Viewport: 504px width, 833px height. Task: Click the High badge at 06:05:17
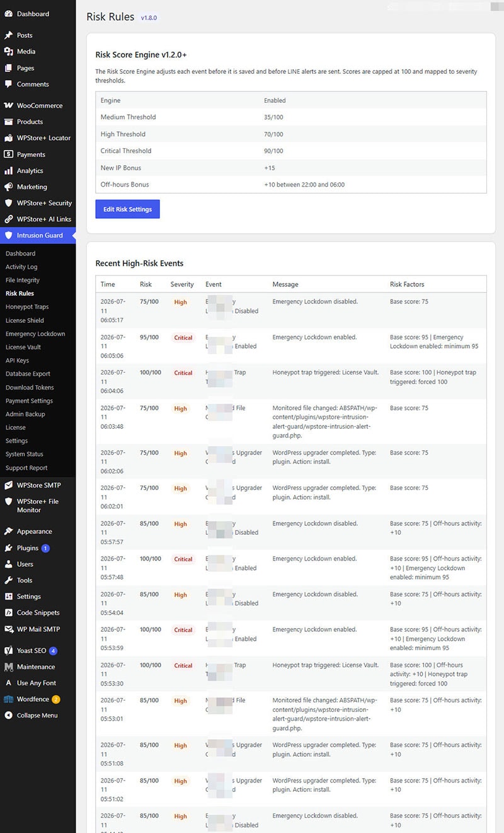(181, 302)
